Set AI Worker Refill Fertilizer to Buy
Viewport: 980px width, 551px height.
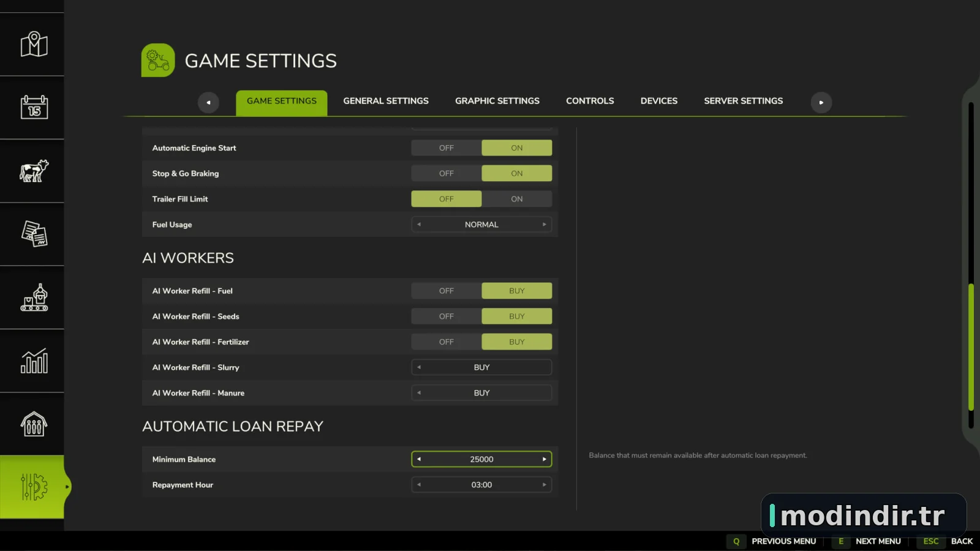[517, 342]
